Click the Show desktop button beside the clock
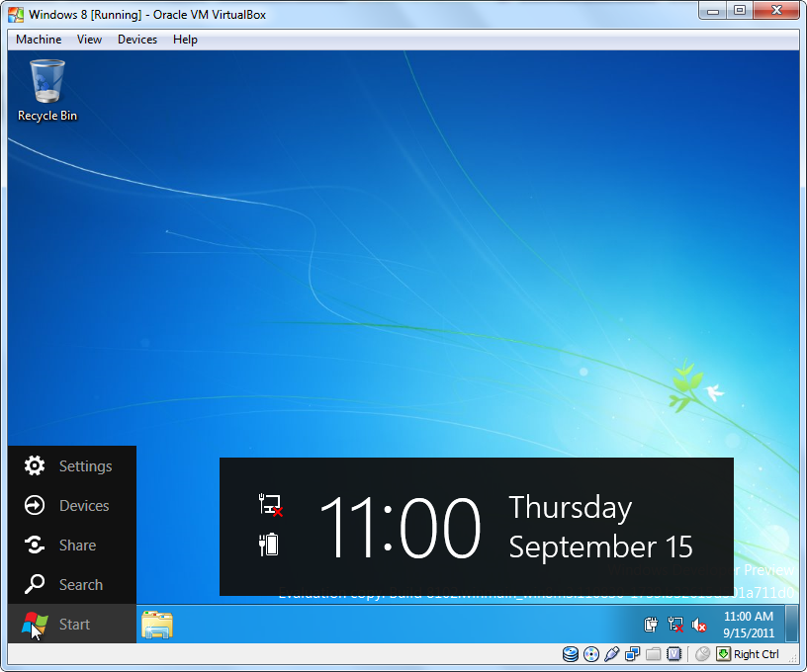 point(792,625)
